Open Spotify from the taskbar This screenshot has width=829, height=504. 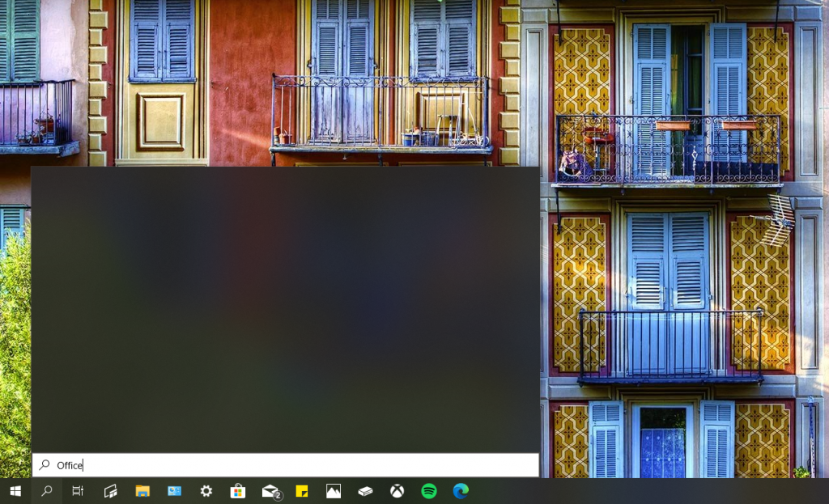click(x=429, y=491)
